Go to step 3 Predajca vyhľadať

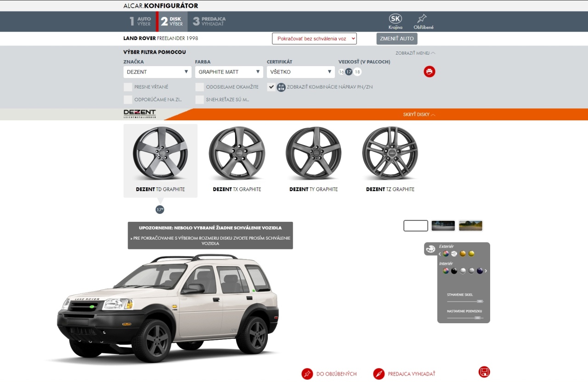pos(209,22)
